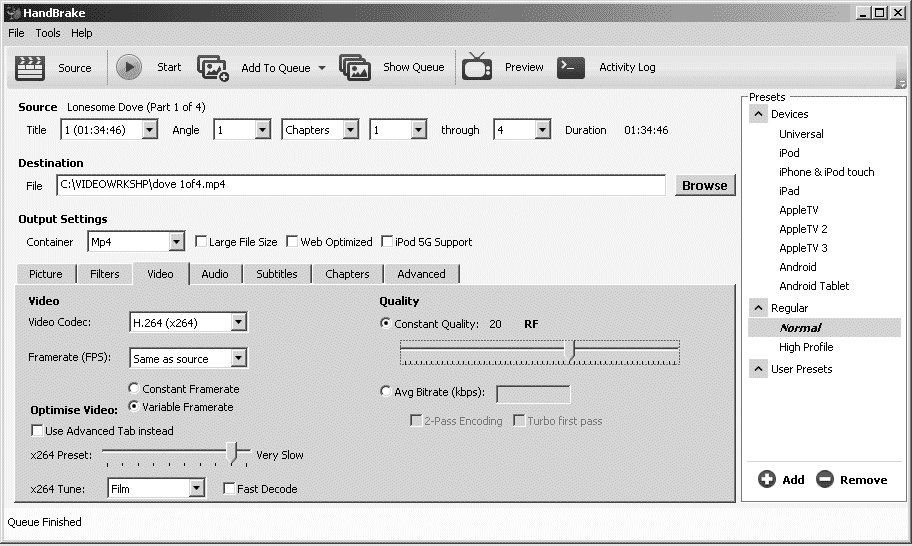Open the end chapter dropdown showing 4
The height and width of the screenshot is (546, 912).
click(x=542, y=130)
